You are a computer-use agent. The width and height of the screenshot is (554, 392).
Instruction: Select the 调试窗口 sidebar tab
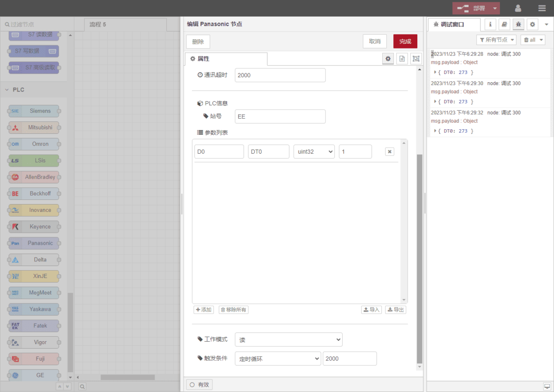[452, 24]
